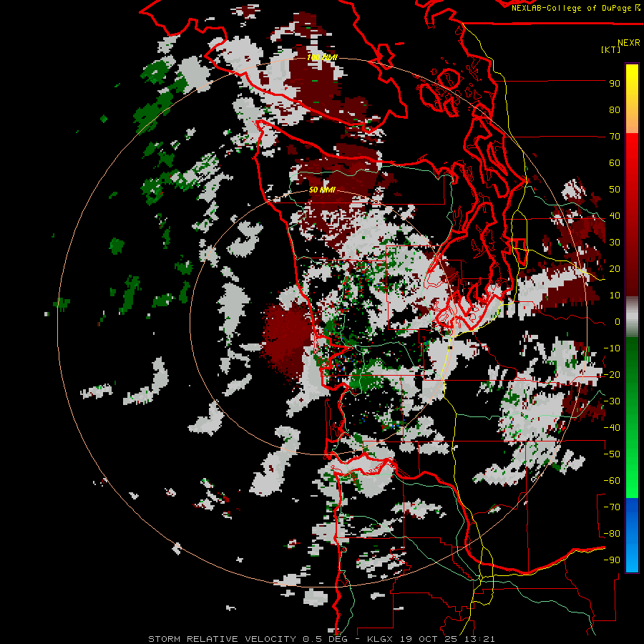Click the -60 value on velocity scale
Viewport: 644px width, 644px height.
coord(612,481)
